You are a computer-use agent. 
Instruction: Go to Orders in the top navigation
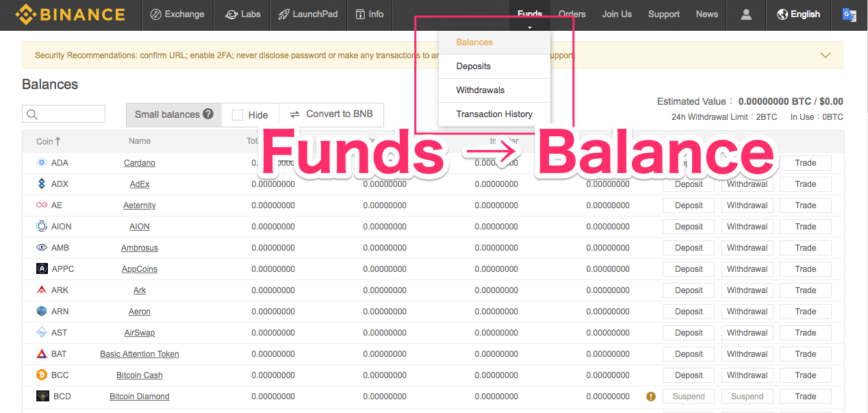(572, 14)
